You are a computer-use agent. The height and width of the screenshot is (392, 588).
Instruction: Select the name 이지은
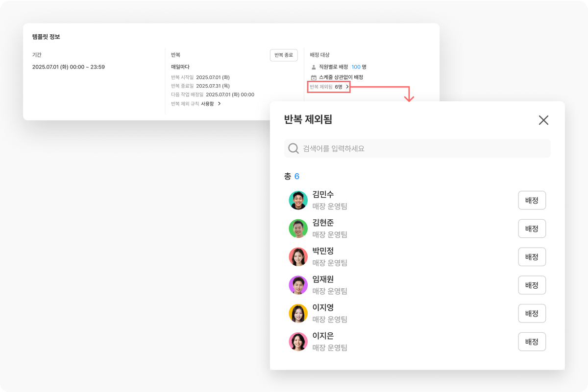(323, 336)
